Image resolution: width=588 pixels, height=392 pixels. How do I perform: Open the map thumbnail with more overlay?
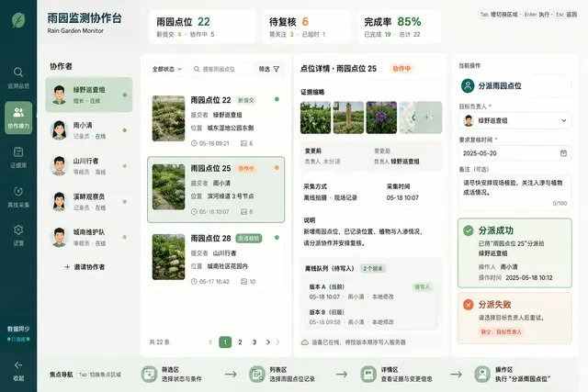[421, 118]
